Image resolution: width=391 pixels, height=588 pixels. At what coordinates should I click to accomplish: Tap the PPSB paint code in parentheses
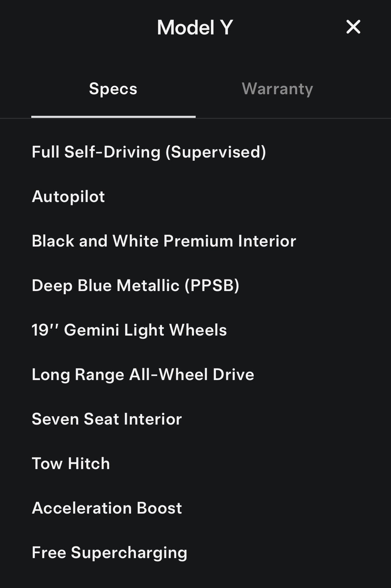pyautogui.click(x=212, y=285)
